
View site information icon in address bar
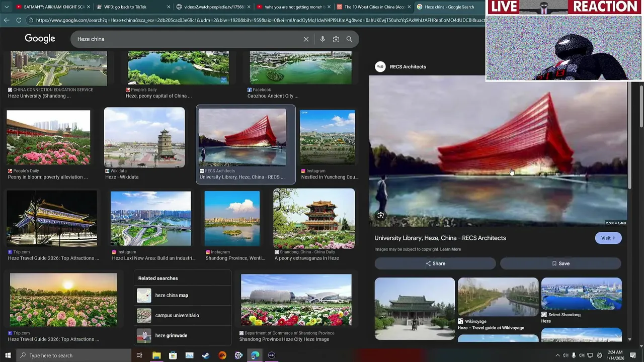[31, 20]
